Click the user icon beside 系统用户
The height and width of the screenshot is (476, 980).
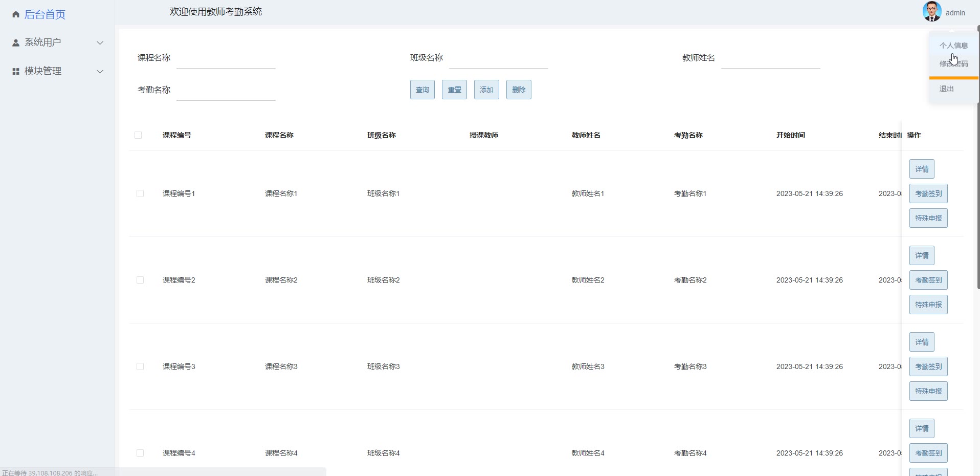click(16, 43)
